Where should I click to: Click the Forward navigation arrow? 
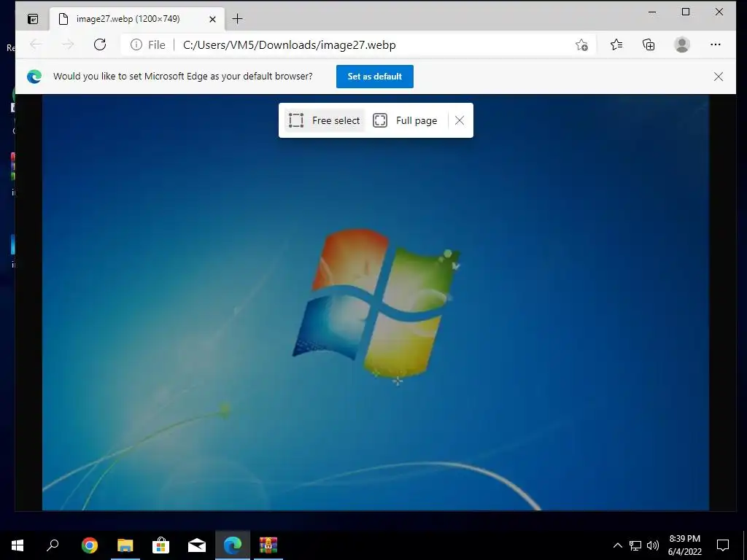click(x=68, y=44)
